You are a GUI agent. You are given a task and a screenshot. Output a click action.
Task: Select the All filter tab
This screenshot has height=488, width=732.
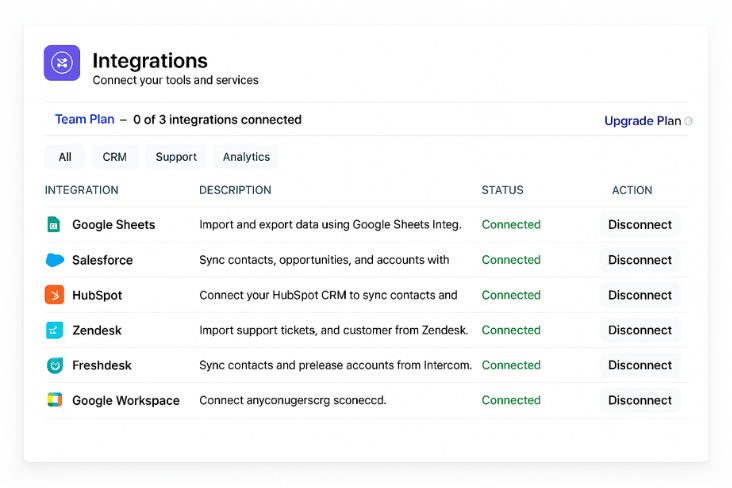(65, 157)
